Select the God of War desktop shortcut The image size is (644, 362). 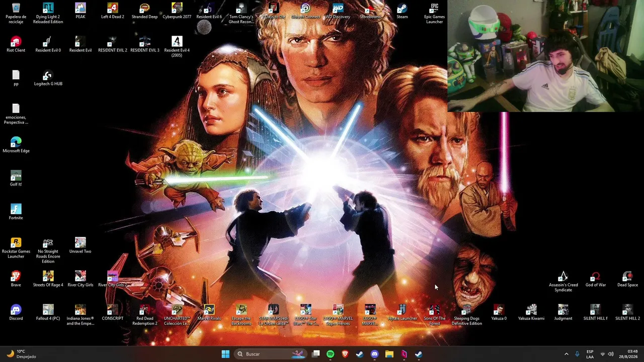click(x=596, y=279)
